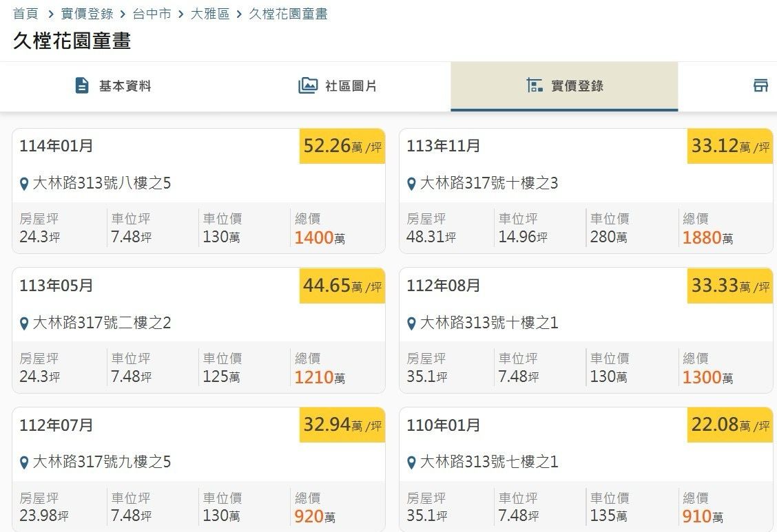Open the 大雅區 breadcrumb link

coord(210,14)
